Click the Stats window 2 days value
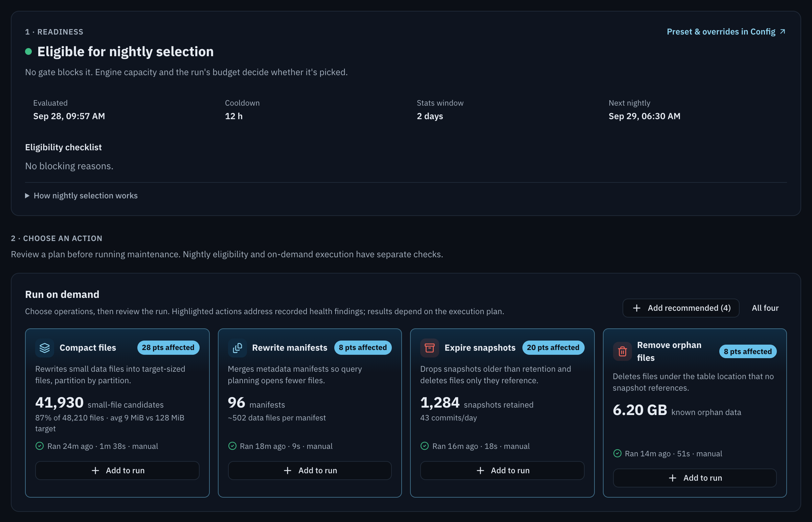The width and height of the screenshot is (812, 522). coord(430,116)
